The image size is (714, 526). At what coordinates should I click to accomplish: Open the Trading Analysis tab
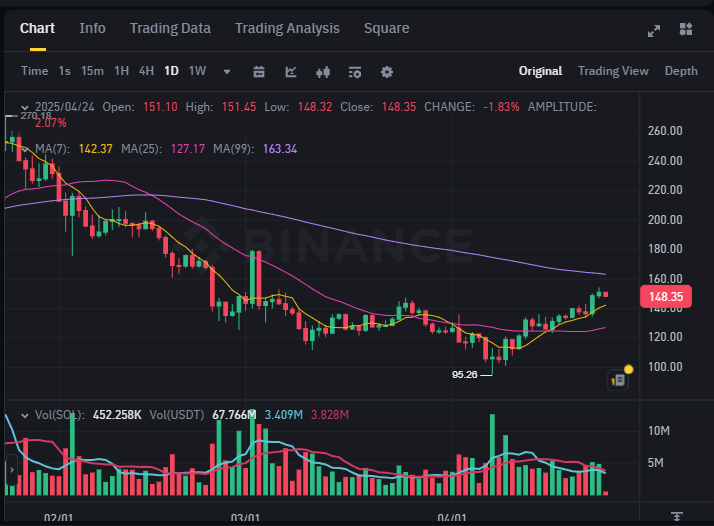[287, 28]
